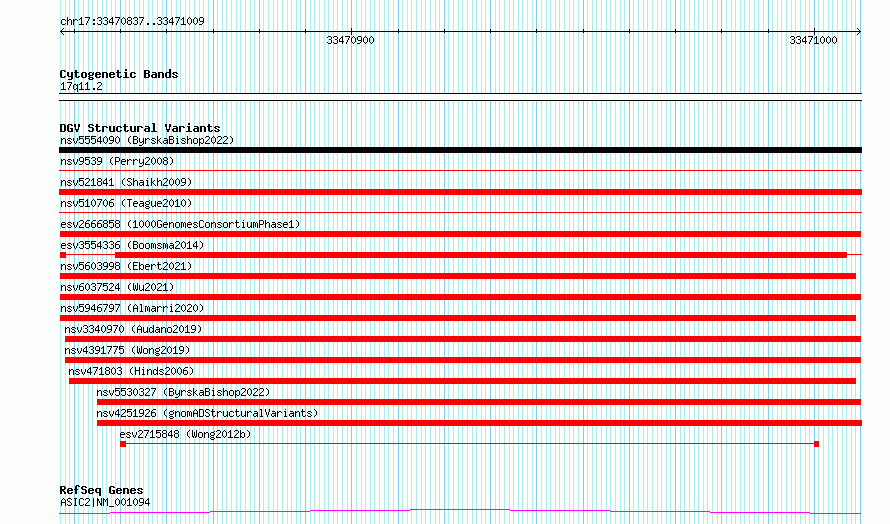Click the red bar under nsv521841
This screenshot has height=524, width=890.
pyautogui.click(x=460, y=192)
